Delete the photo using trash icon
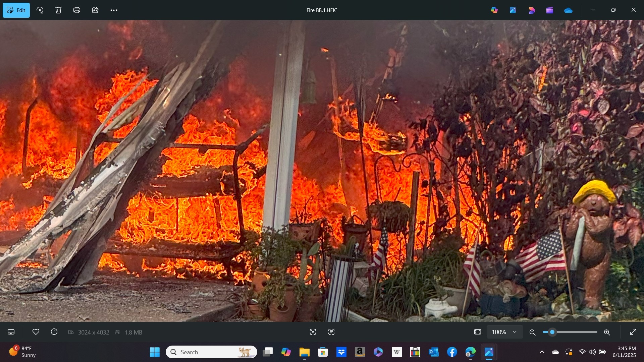Image resolution: width=644 pixels, height=362 pixels. (x=58, y=10)
